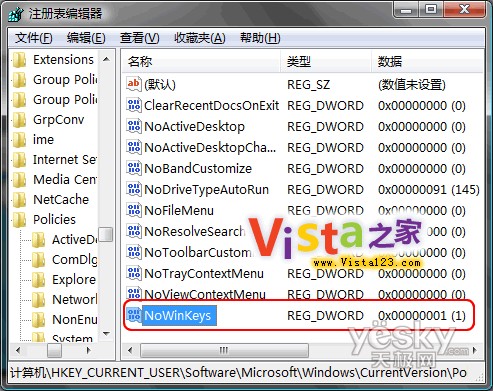Click the NoBandCustomize DWORD icon
The height and width of the screenshot is (391, 493).
[134, 168]
